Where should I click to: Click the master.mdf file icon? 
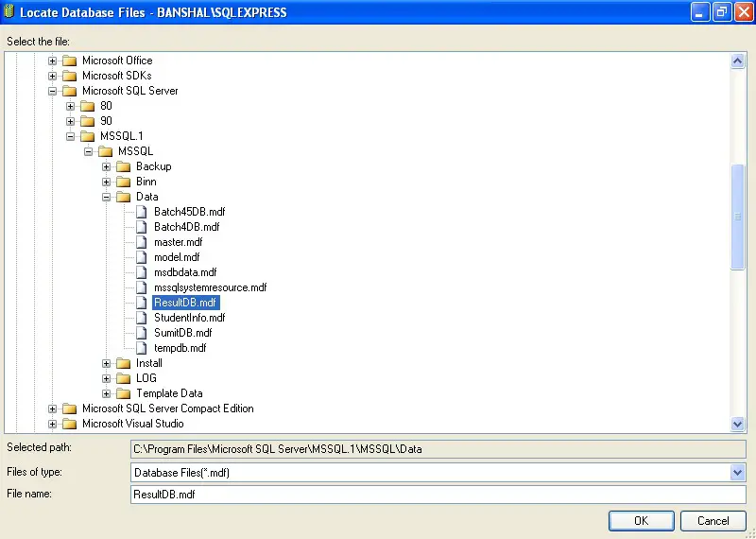141,242
